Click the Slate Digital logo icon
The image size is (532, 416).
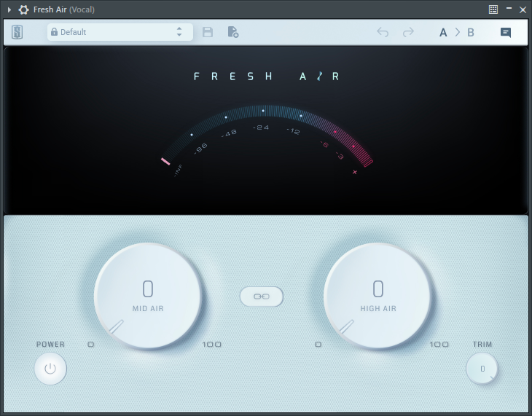17,33
